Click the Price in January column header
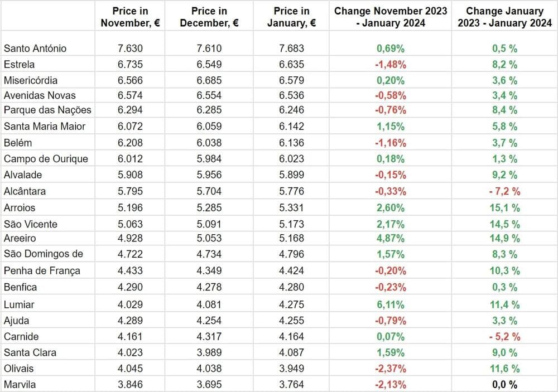The height and width of the screenshot is (392, 558). [x=292, y=17]
